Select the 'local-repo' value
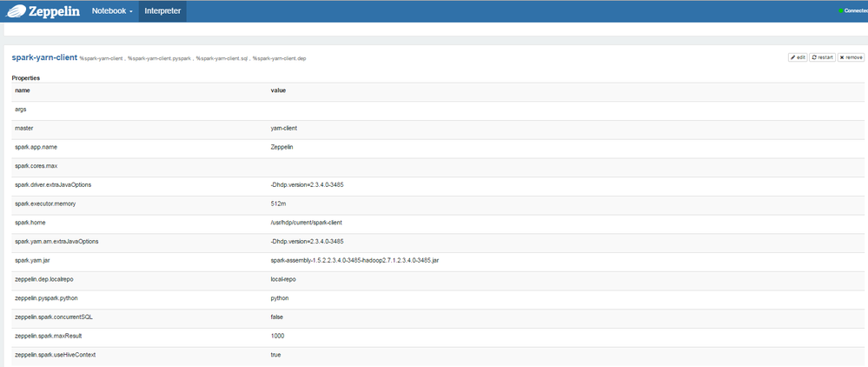The height and width of the screenshot is (367, 868). 283,279
